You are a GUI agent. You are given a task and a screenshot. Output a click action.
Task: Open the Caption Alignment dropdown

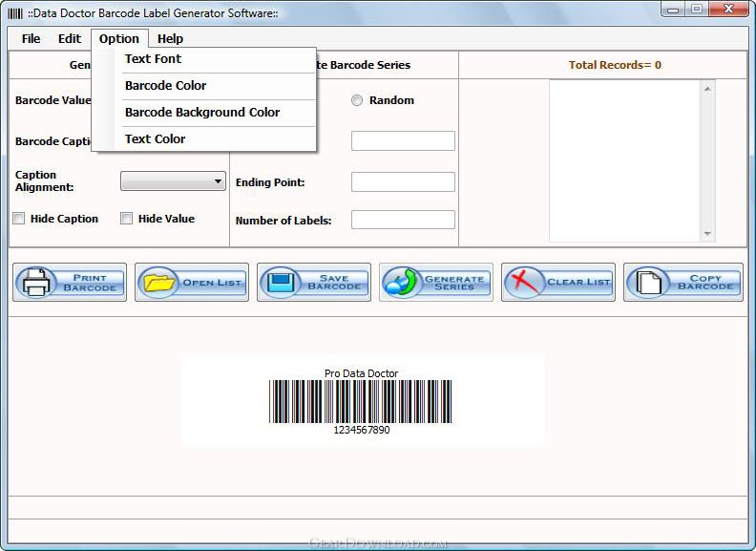[173, 181]
